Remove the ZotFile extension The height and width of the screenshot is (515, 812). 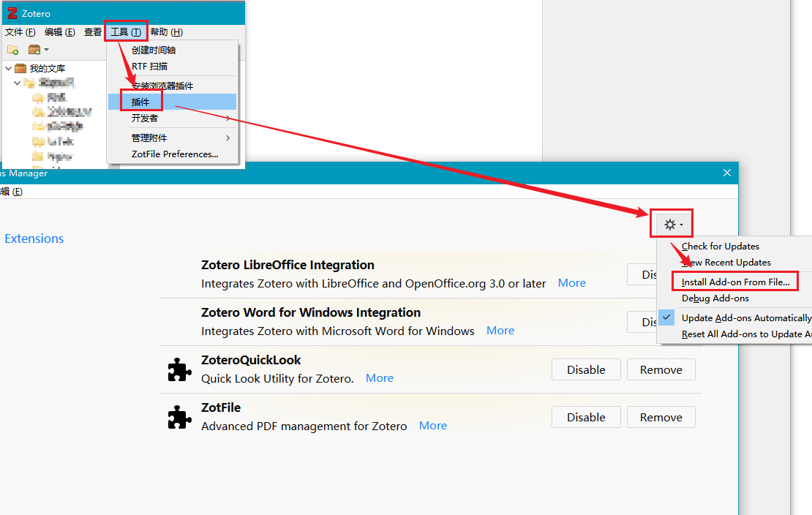point(661,417)
